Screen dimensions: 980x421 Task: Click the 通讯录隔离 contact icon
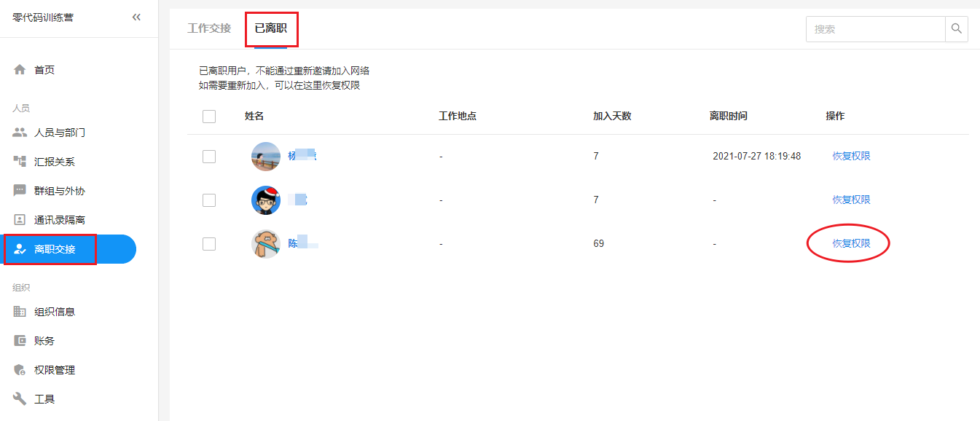point(20,220)
